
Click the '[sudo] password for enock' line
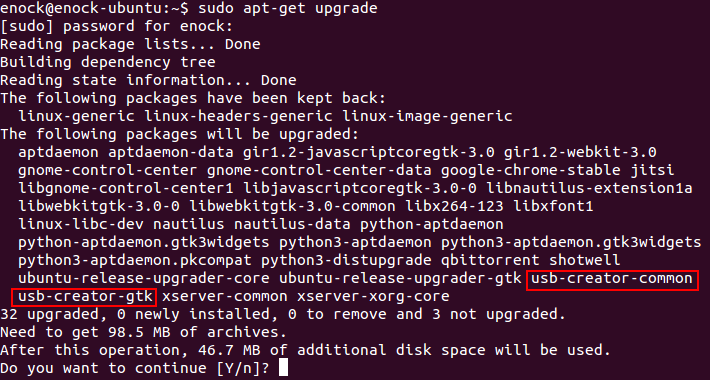[x=116, y=26]
